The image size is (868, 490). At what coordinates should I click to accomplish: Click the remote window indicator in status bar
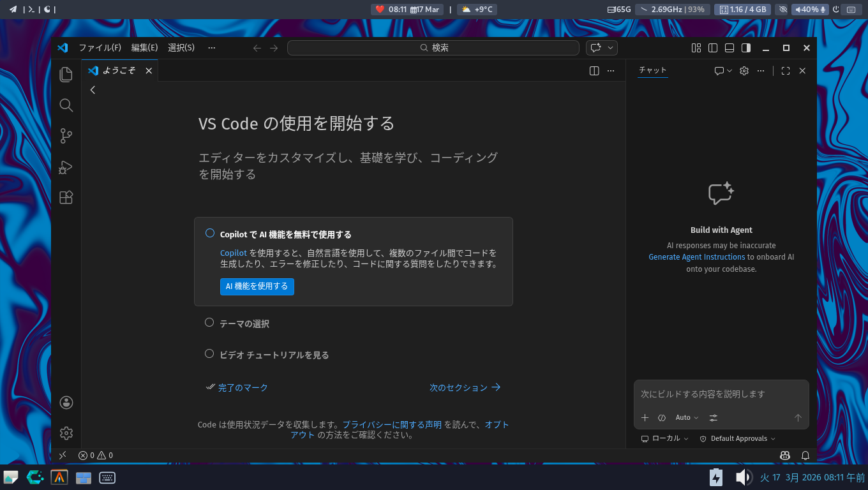[63, 456]
